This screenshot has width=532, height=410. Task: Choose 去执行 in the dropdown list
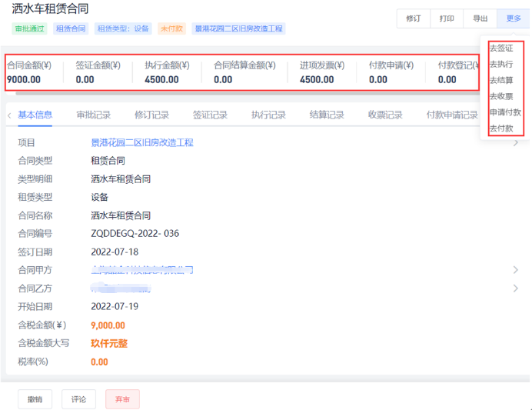(x=501, y=65)
